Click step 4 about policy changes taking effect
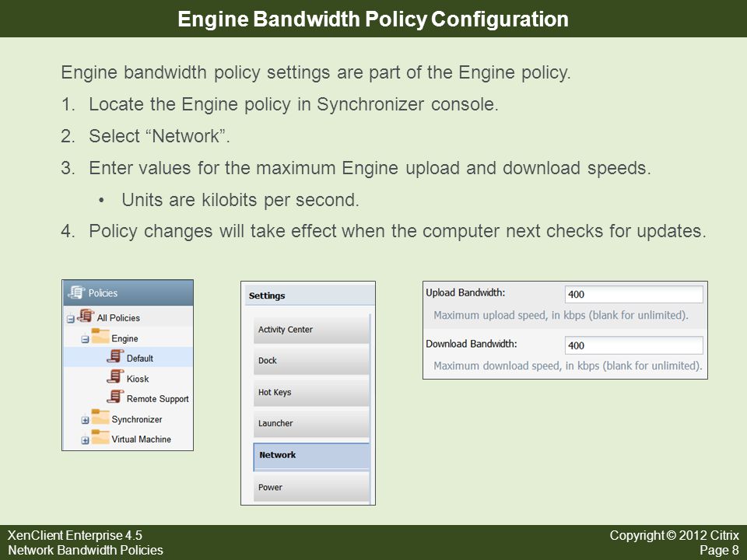Screen dimensions: 747x560 398,232
